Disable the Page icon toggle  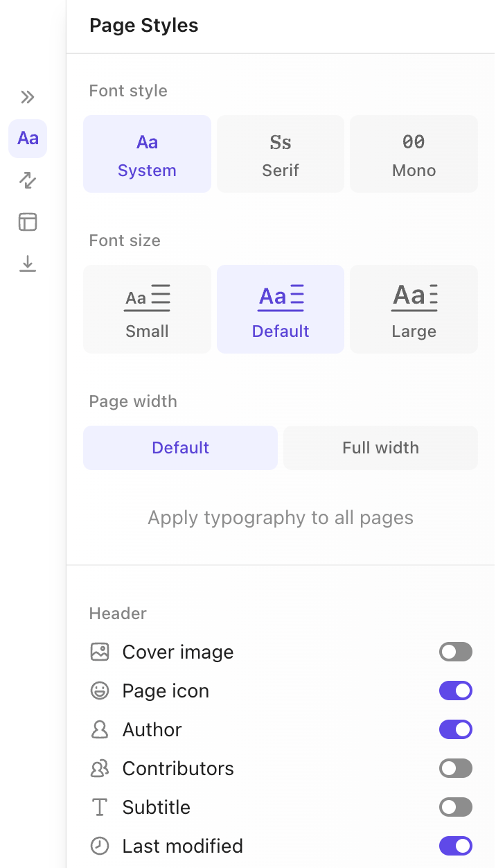pos(455,691)
